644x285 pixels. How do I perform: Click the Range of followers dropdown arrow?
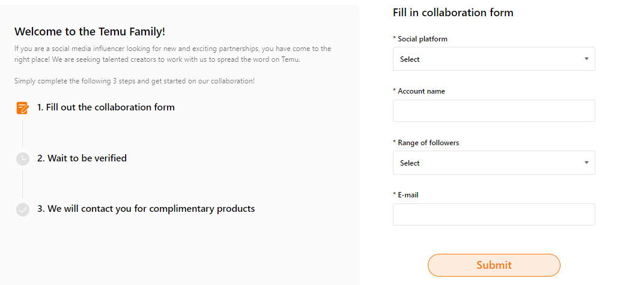pyautogui.click(x=586, y=163)
